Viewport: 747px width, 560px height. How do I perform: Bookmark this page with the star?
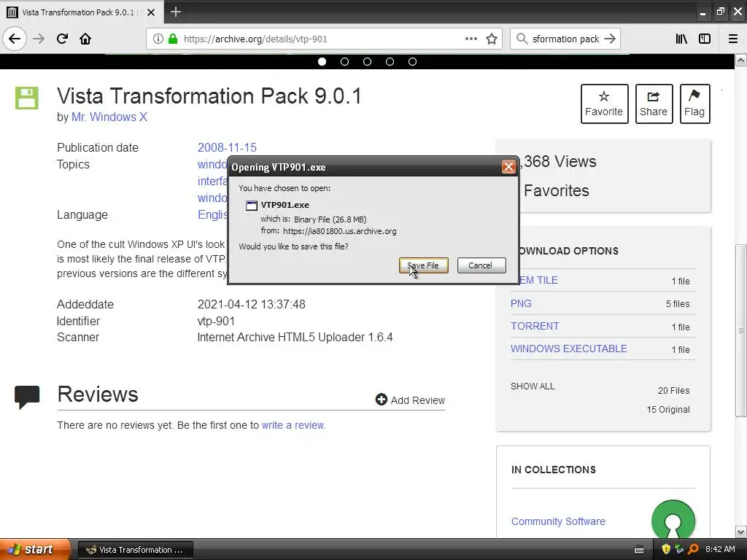click(492, 39)
